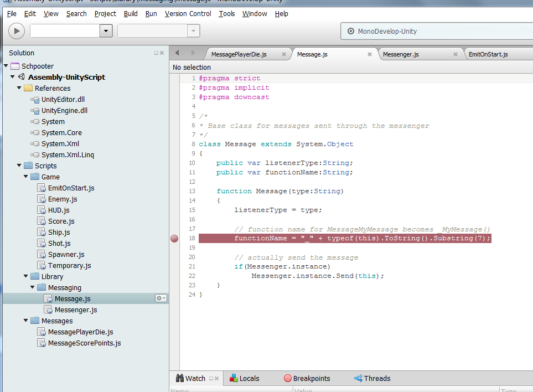Click the Score.js file icon
Screen dimensions: 533x392
42,221
